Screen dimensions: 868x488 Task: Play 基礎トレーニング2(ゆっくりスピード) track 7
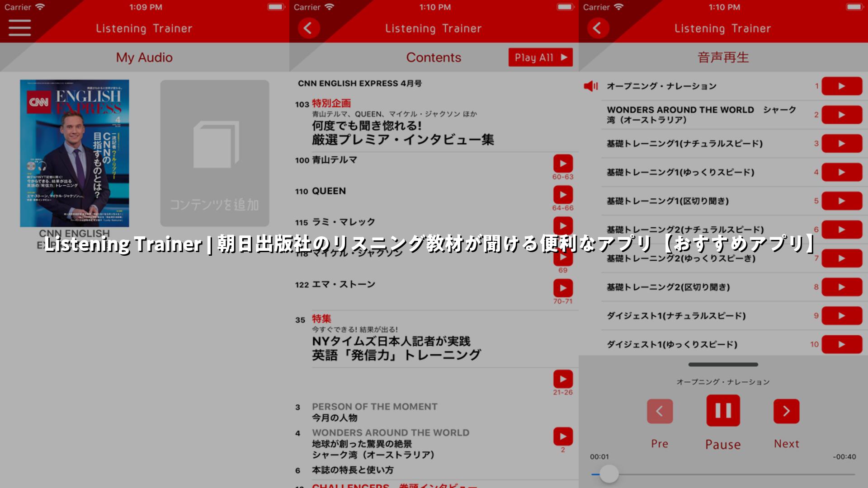842,258
